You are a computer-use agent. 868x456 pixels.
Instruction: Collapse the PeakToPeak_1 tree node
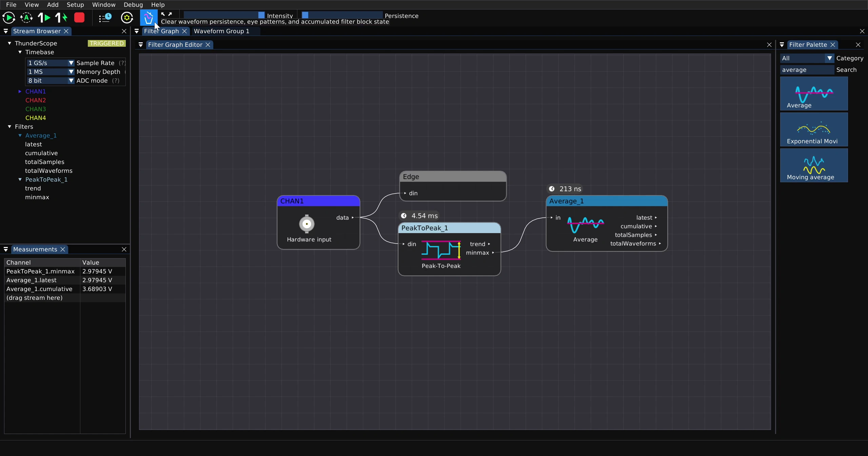(20, 180)
